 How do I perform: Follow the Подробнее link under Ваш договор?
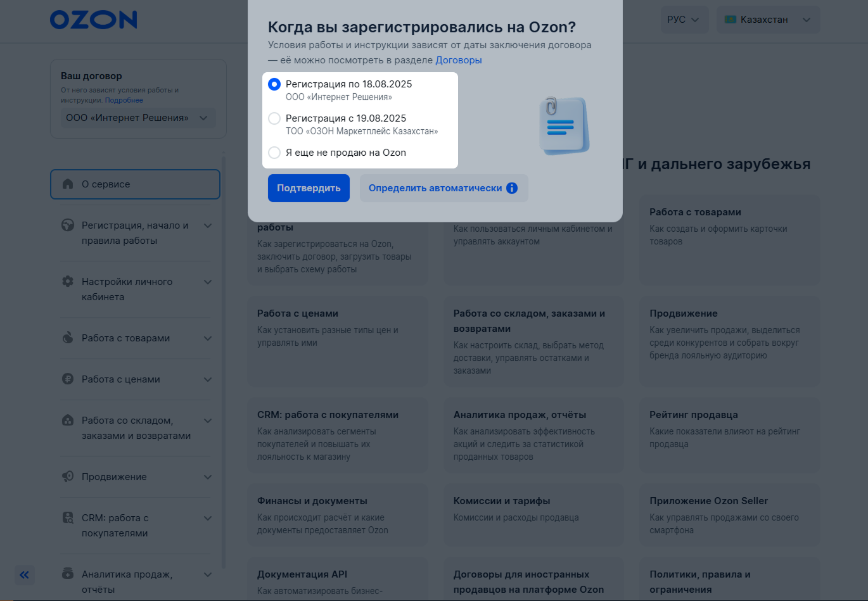coord(124,100)
